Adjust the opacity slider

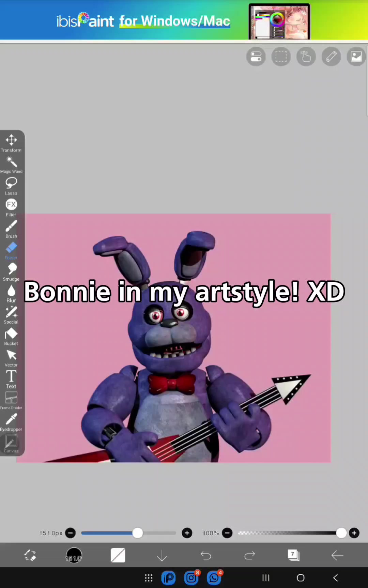coord(292,533)
